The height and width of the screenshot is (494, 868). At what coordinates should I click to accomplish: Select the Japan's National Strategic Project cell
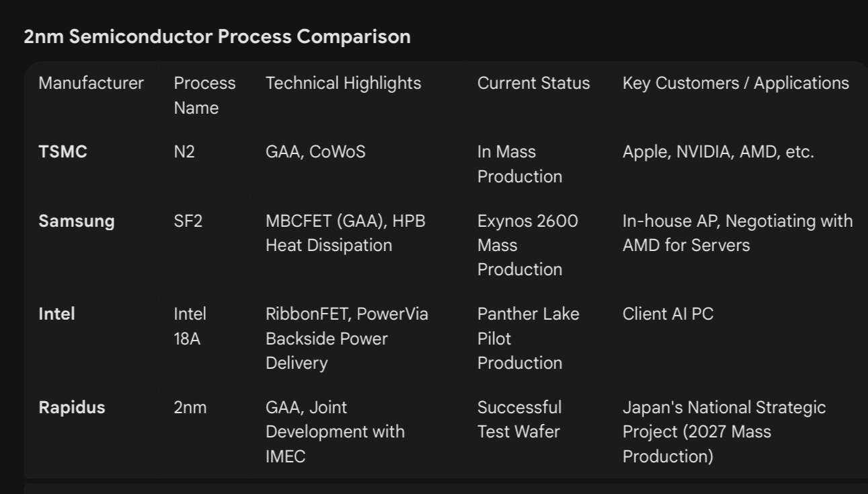coord(723,431)
